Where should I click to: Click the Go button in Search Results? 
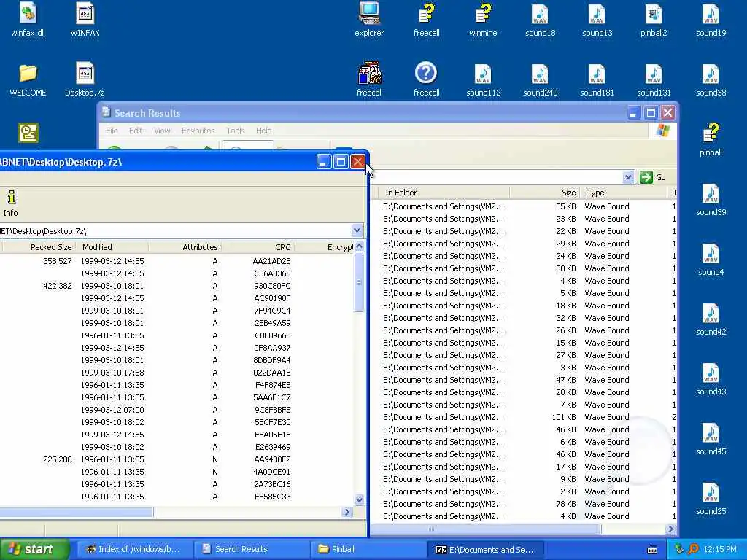click(x=654, y=177)
